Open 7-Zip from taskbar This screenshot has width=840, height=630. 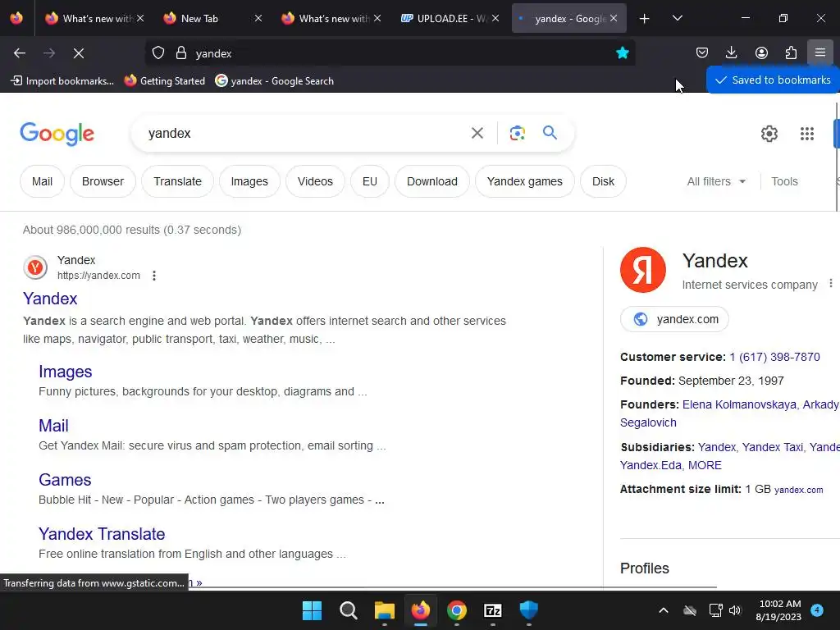click(x=493, y=610)
